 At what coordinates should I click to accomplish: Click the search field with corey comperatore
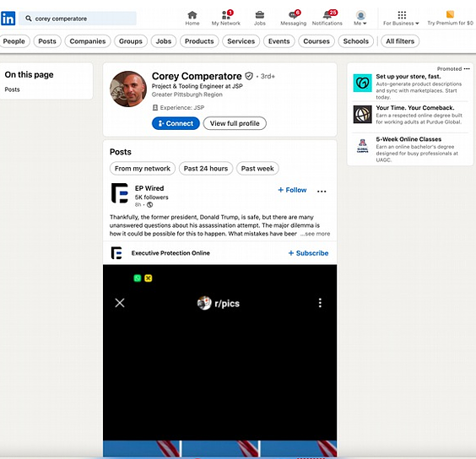coord(78,19)
